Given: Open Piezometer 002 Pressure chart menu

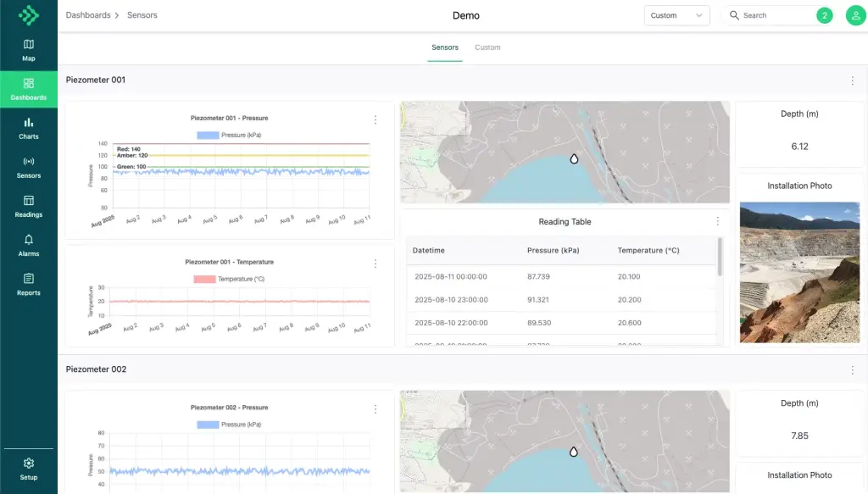Looking at the screenshot, I should (x=376, y=409).
